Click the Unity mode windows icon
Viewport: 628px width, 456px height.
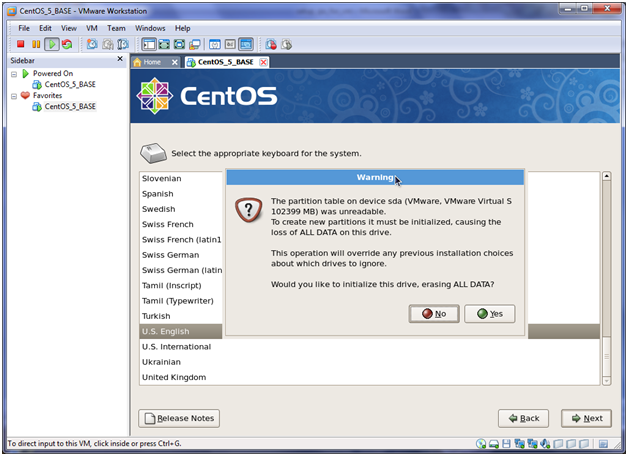point(195,44)
